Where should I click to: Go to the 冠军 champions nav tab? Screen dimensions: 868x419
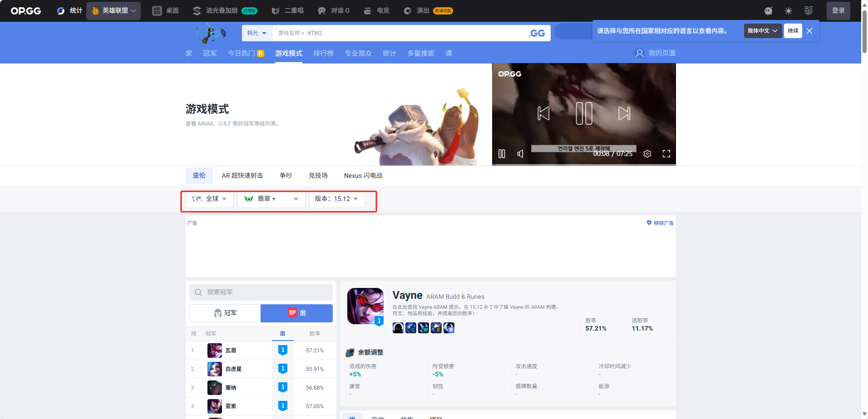pos(210,53)
